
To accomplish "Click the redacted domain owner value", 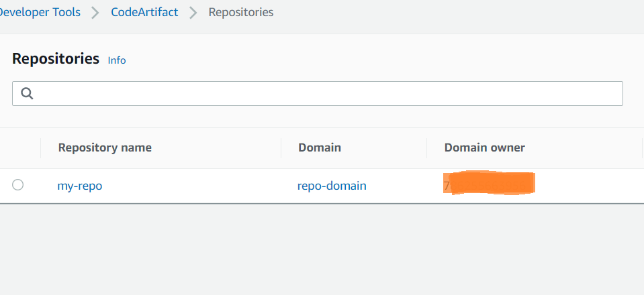I will coord(489,184).
